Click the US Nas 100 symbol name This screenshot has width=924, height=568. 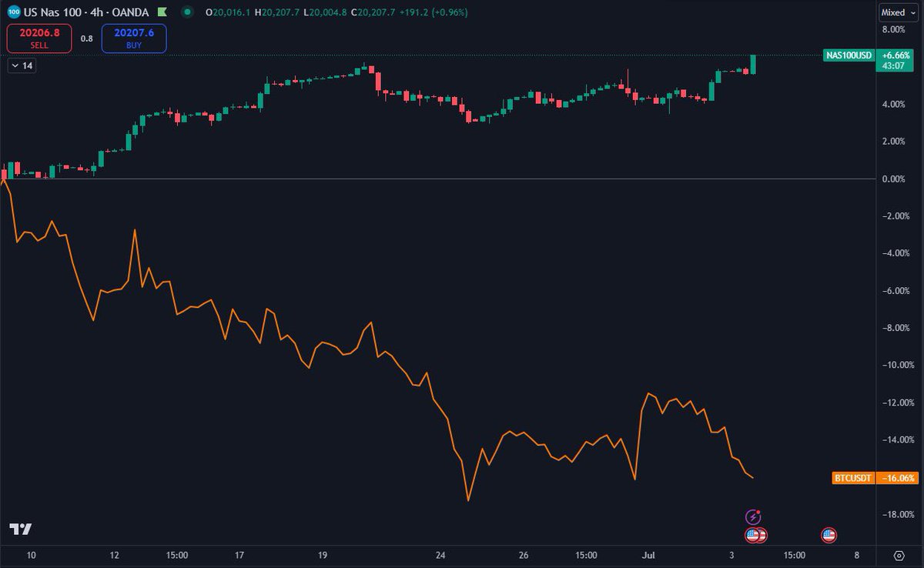[52, 12]
